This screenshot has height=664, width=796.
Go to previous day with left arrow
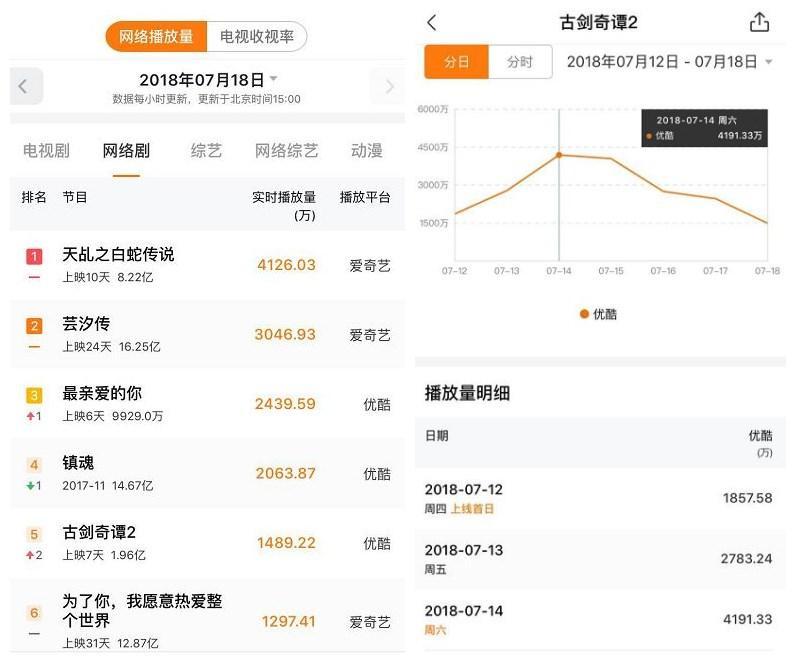click(x=26, y=86)
